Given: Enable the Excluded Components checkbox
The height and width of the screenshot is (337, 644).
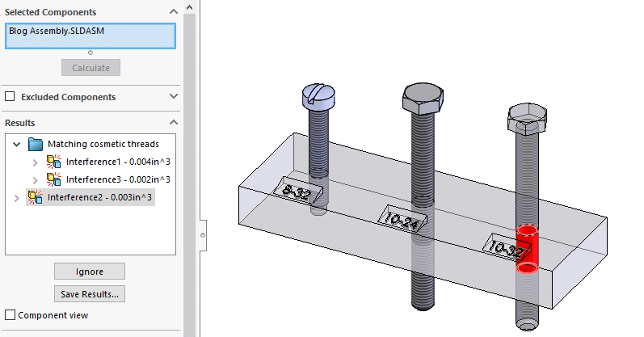Looking at the screenshot, I should pyautogui.click(x=10, y=97).
